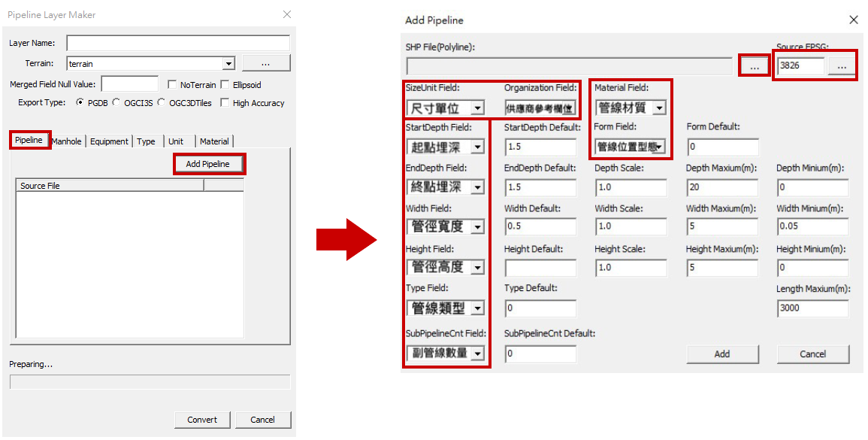Screen dimensions: 868x440
Task: Open the terrain browse dialog
Action: click(x=265, y=63)
